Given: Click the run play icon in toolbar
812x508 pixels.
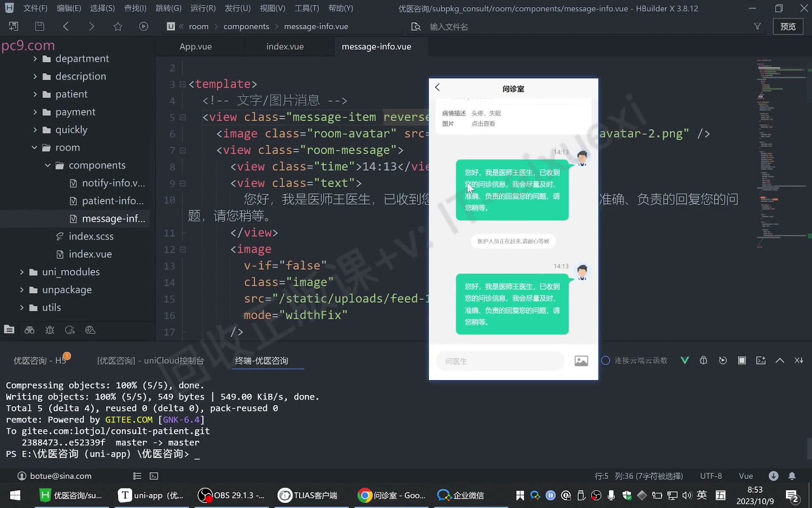Looking at the screenshot, I should coord(144,26).
